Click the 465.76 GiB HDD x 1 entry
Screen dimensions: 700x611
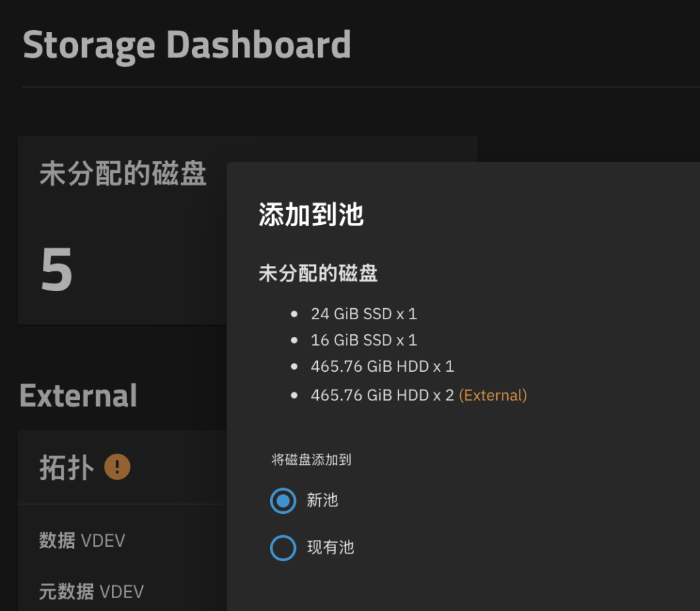click(x=382, y=366)
